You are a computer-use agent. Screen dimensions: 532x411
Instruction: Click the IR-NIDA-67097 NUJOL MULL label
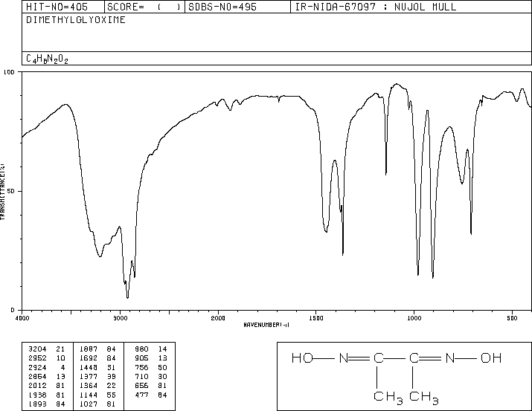(x=376, y=7)
